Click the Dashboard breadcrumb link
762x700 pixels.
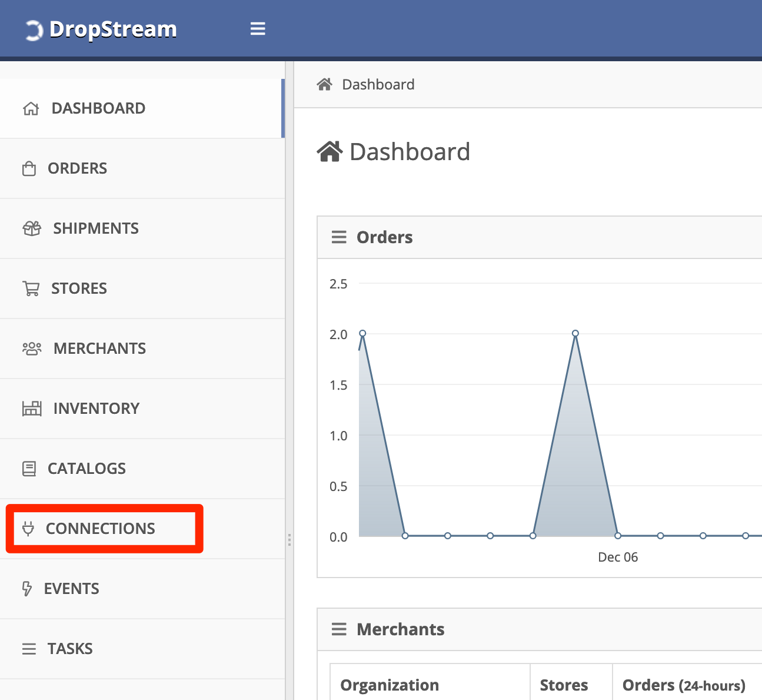(x=378, y=85)
